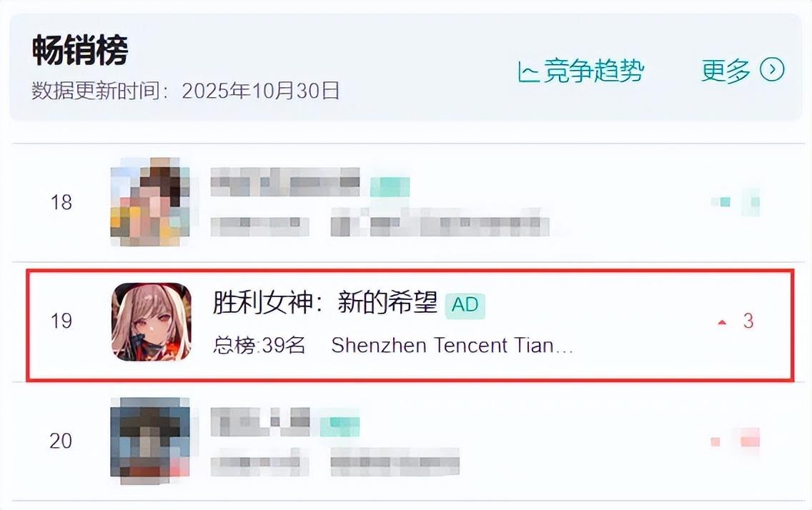The height and width of the screenshot is (510, 812).
Task: Open the blurred game title in rank 20
Action: point(260,421)
